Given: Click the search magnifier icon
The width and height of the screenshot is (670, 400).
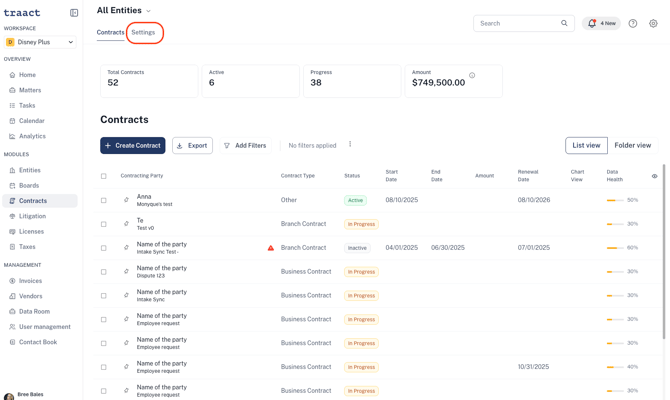Looking at the screenshot, I should pos(564,23).
